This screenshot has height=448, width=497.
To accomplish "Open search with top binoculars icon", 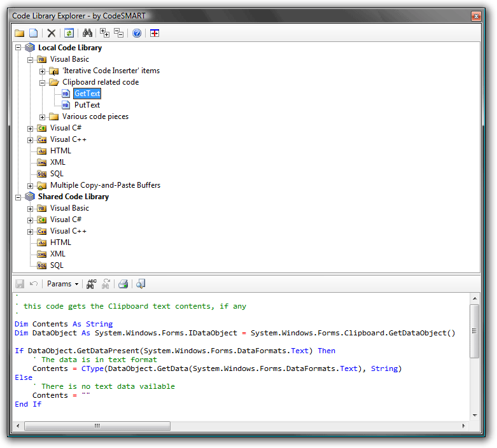I will [x=87, y=32].
